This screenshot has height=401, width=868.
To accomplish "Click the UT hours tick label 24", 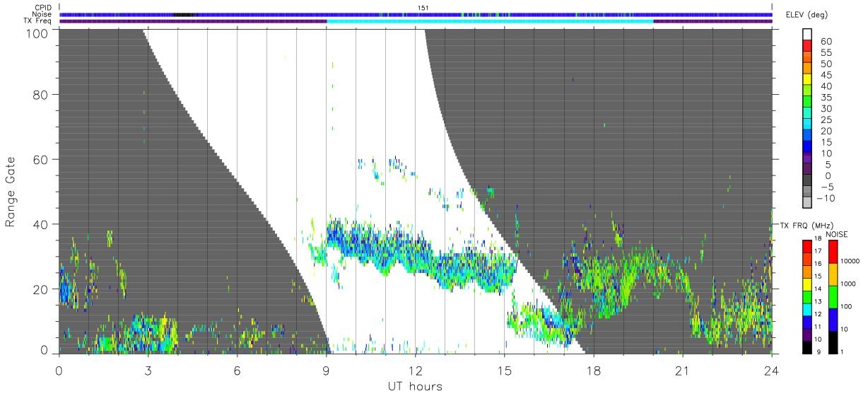I will [x=771, y=371].
